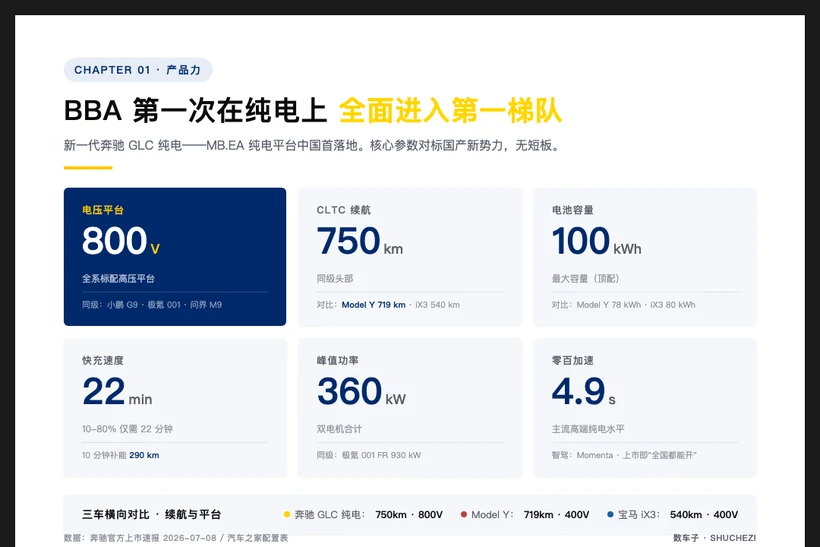Viewport: 820px width, 547px height.
Task: Click the "4.9 s" value
Action: coord(584,391)
